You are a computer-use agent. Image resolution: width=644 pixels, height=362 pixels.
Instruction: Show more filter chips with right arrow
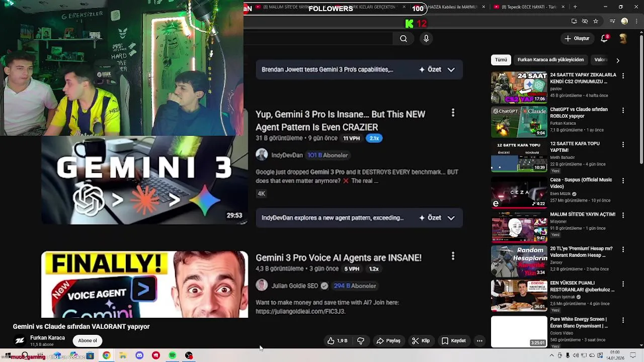(x=618, y=60)
